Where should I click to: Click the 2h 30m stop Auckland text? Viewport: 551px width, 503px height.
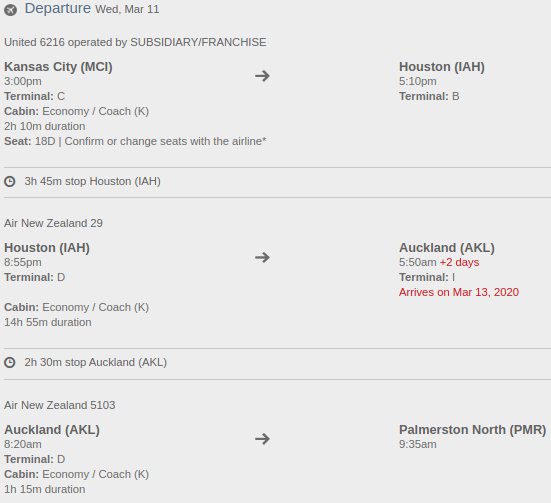pos(96,362)
